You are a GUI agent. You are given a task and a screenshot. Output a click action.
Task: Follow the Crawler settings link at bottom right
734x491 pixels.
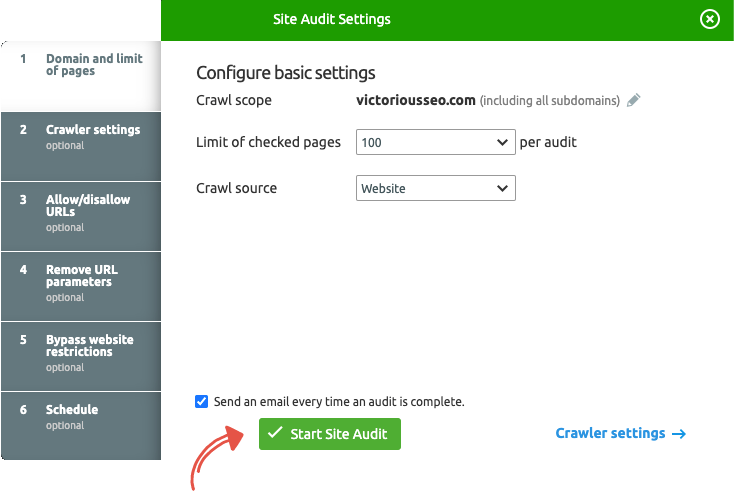[610, 433]
